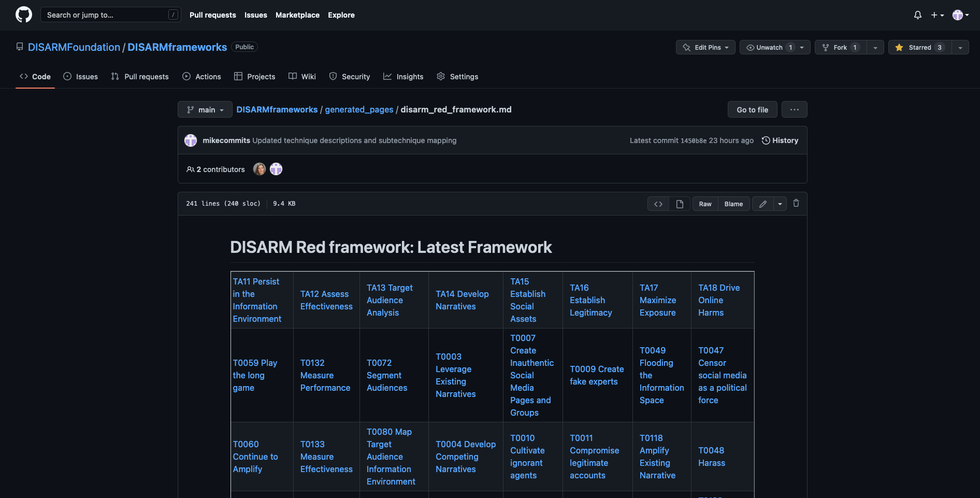Expand the Edit Pins dropdown
980x498 pixels.
(705, 47)
